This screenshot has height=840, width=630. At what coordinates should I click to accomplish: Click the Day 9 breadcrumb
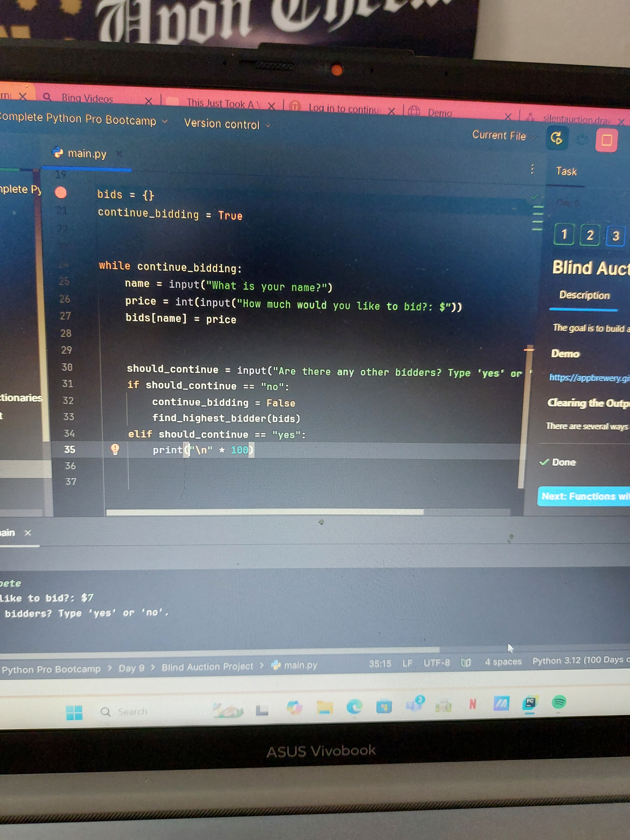(x=131, y=668)
